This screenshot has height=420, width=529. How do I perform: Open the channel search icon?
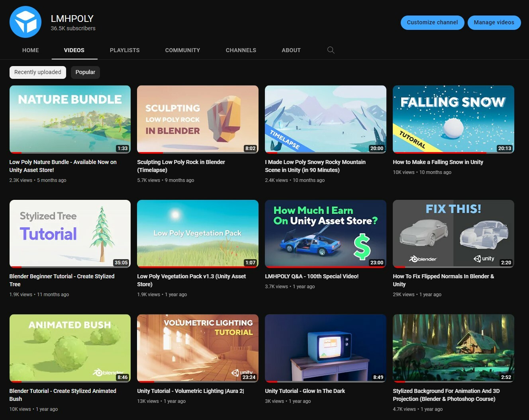(331, 50)
